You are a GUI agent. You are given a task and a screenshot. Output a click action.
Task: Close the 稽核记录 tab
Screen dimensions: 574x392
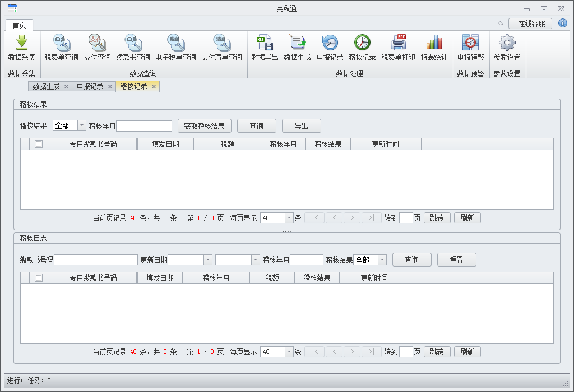pos(154,87)
